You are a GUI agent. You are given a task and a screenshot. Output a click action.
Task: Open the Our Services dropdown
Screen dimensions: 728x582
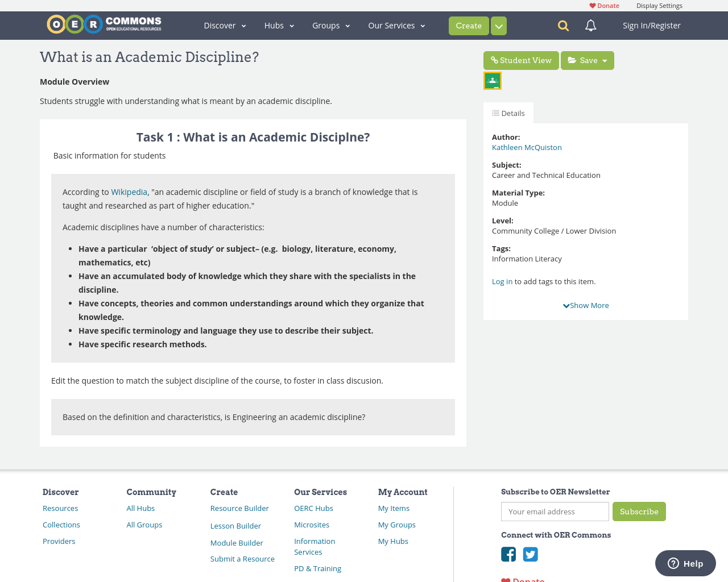[396, 25]
